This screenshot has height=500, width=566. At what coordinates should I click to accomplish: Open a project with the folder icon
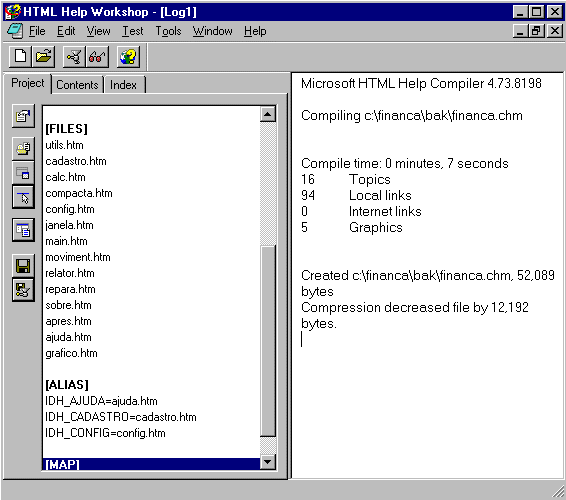tap(43, 57)
